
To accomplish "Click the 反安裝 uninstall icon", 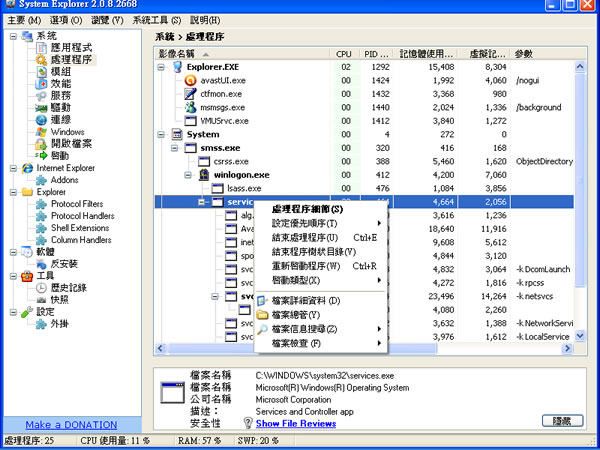I will pyautogui.click(x=41, y=264).
